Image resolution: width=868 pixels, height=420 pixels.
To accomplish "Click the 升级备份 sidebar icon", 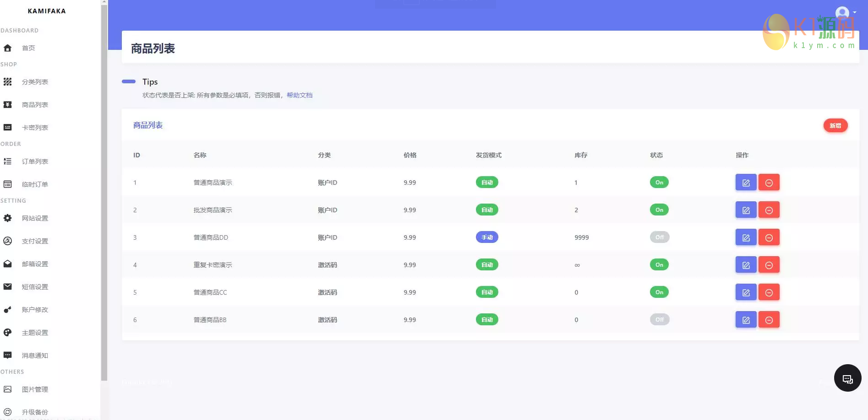I will 7,412.
